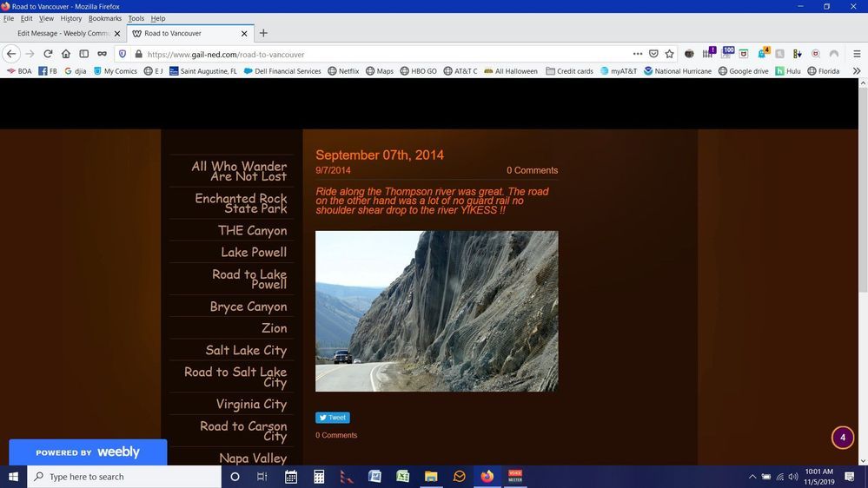Go to Firefox home page

coord(66,54)
